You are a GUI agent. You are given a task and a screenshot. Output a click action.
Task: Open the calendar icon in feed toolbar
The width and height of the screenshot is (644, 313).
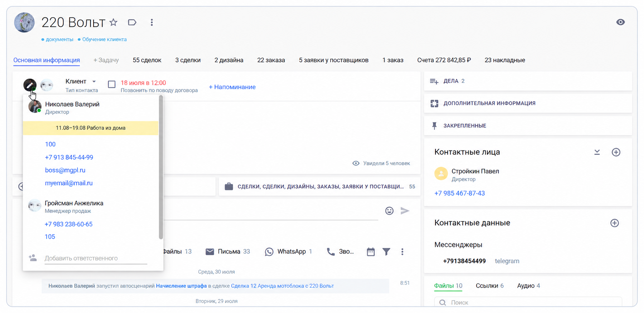click(x=371, y=252)
